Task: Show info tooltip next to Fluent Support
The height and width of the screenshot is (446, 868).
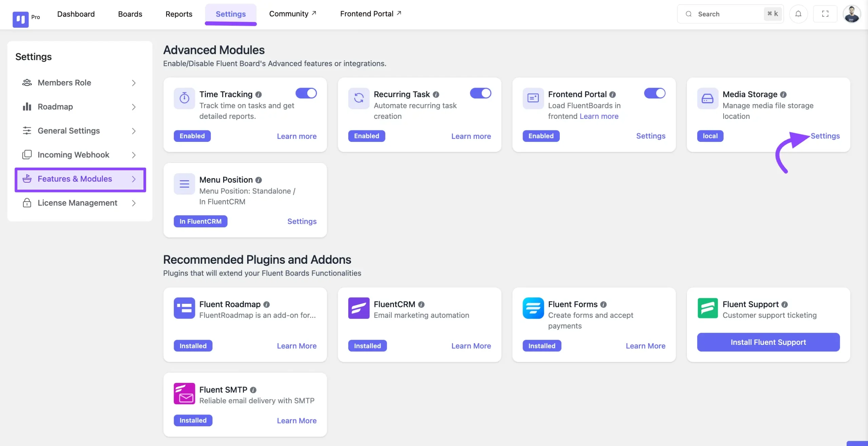Action: tap(784, 304)
